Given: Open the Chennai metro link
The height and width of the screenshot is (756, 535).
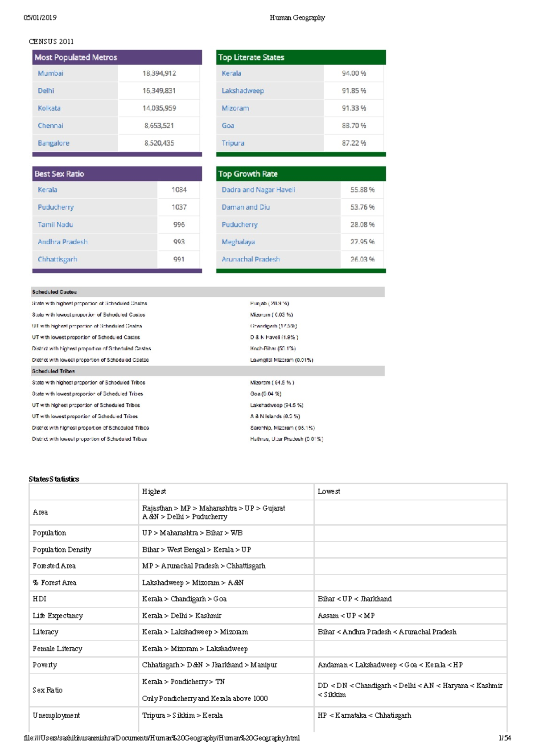Looking at the screenshot, I should click(x=50, y=126).
